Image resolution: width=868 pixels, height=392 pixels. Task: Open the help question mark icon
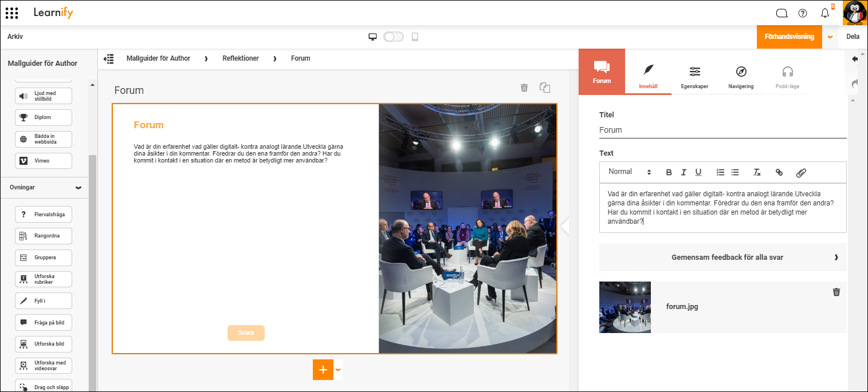(803, 13)
